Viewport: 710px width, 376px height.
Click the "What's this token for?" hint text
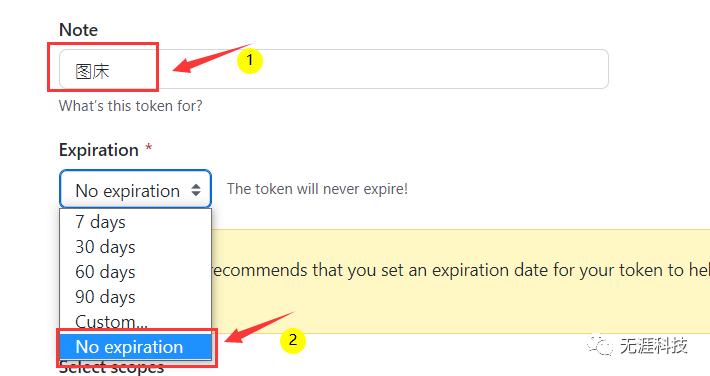tap(130, 106)
